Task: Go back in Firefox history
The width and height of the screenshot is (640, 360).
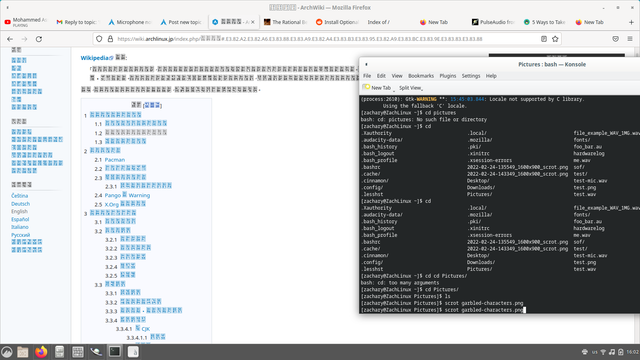Action: tap(10, 39)
